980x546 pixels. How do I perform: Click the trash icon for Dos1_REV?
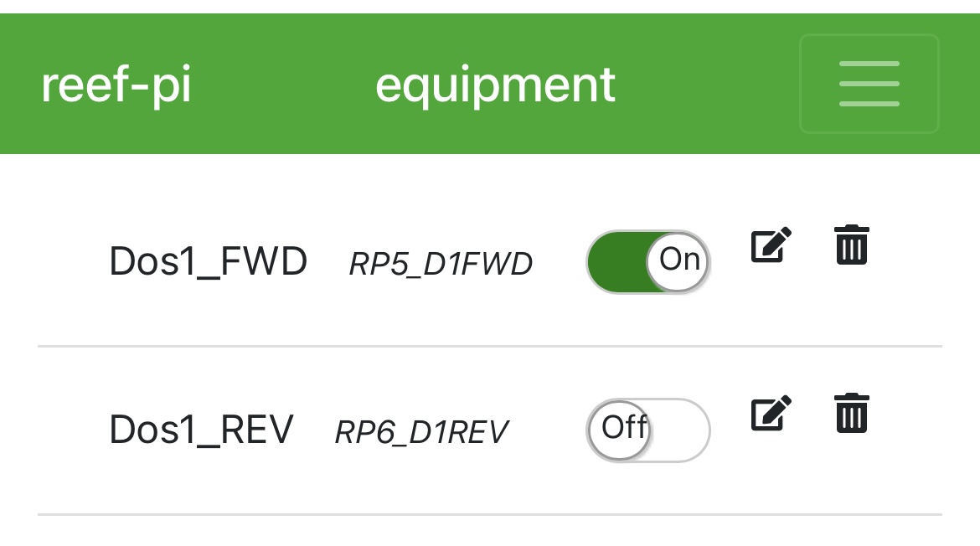[852, 414]
